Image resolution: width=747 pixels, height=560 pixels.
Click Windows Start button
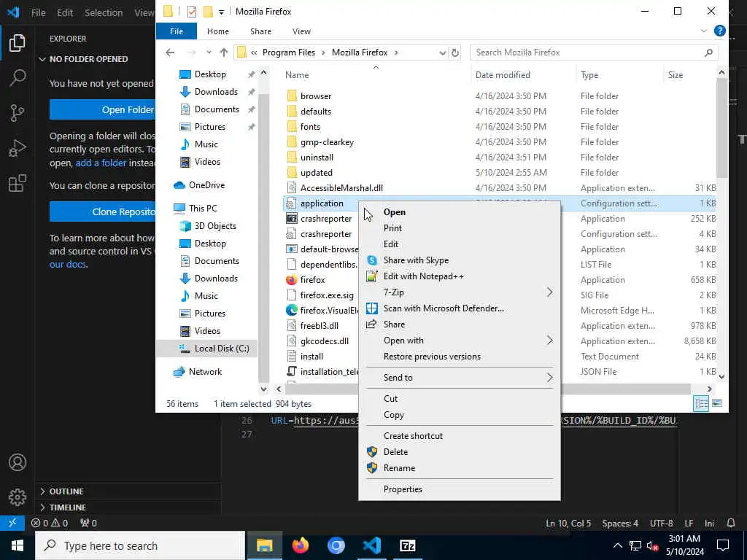coord(18,545)
